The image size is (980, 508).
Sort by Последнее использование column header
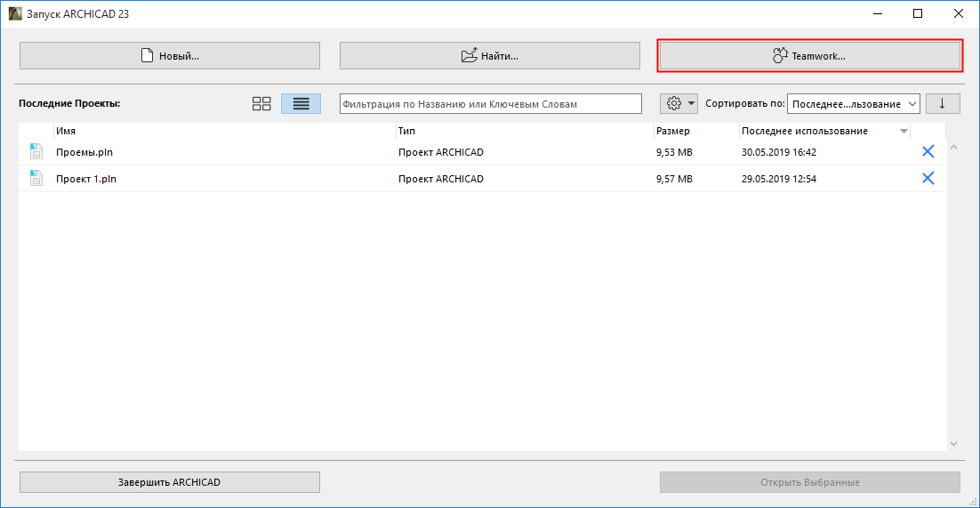pos(824,132)
